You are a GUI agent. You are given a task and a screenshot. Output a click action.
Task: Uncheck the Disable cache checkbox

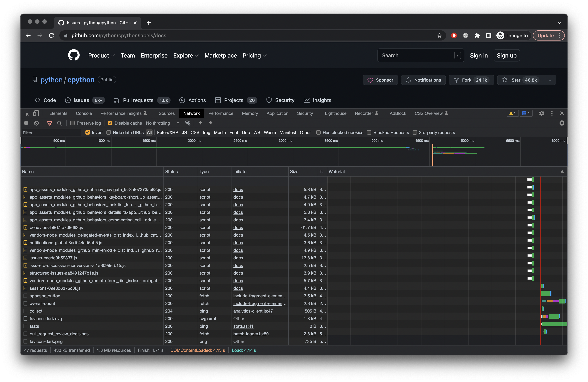point(110,123)
